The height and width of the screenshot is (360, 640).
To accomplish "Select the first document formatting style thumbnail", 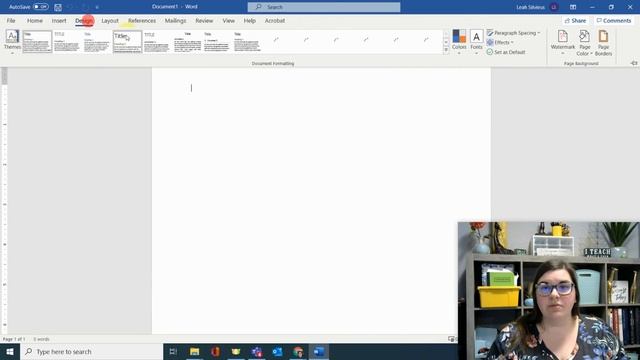I will 37,42.
